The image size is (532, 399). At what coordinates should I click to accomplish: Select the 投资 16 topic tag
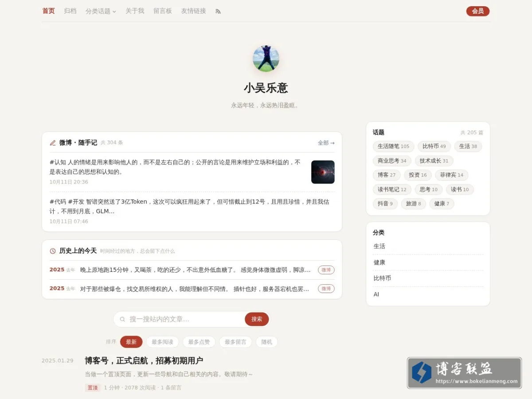tap(418, 175)
